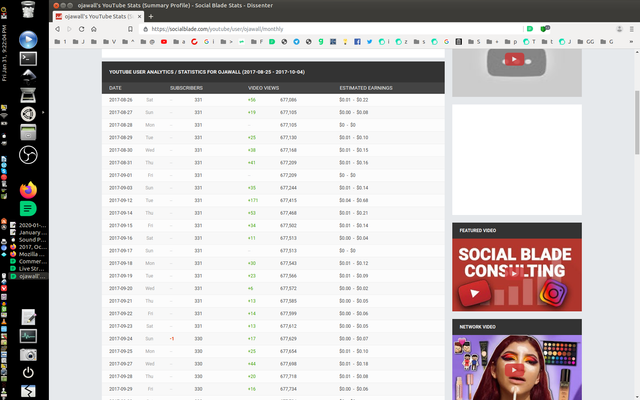Launch Dissenter browser from the dock

28,209
